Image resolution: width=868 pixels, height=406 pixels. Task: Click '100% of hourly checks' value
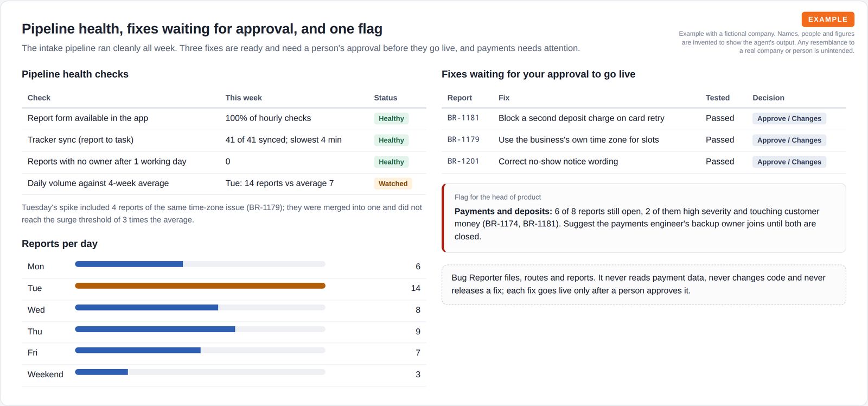(x=268, y=118)
